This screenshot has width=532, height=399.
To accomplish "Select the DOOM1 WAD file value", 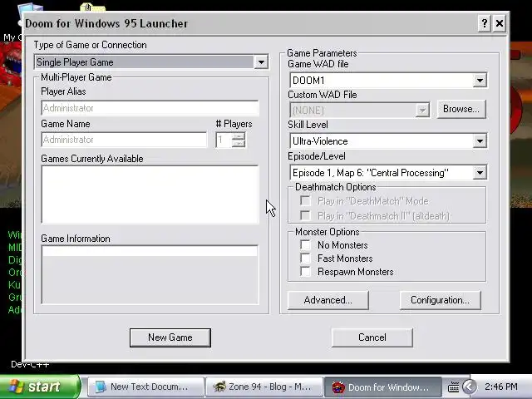I will point(308,81).
